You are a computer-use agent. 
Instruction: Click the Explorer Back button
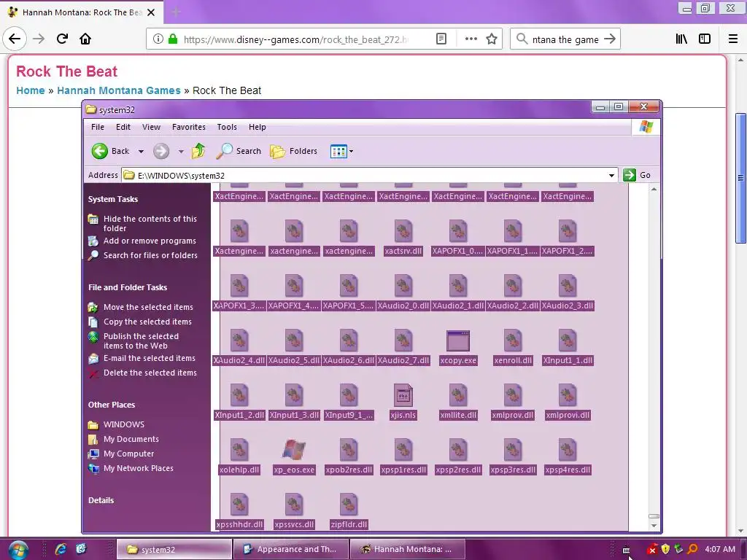click(111, 151)
